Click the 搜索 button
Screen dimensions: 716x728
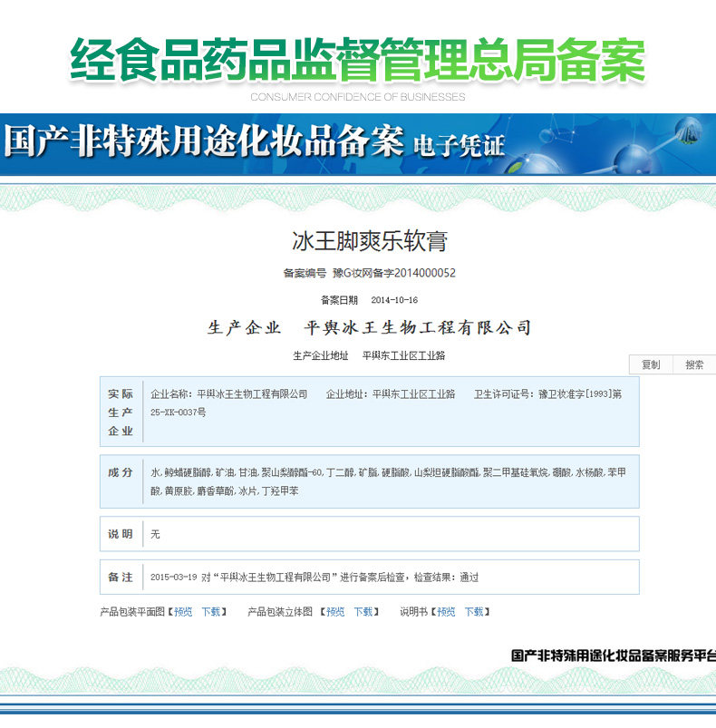point(694,364)
